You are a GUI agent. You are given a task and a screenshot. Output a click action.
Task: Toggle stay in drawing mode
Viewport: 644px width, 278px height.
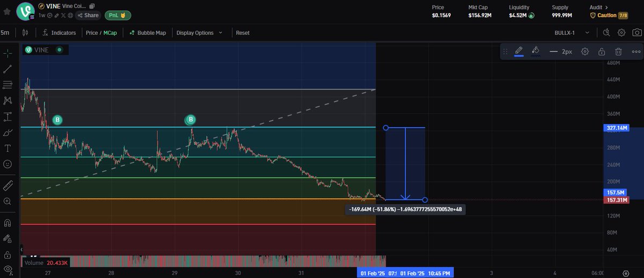tap(8, 238)
